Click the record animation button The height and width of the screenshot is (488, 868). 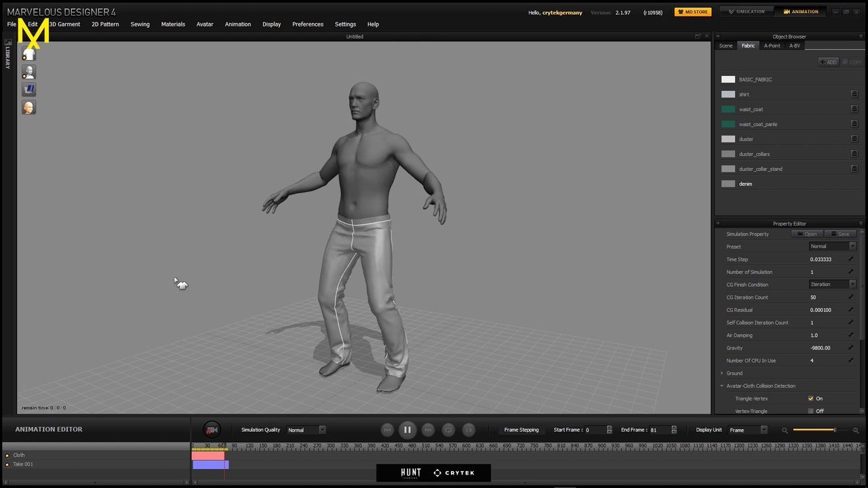click(212, 430)
